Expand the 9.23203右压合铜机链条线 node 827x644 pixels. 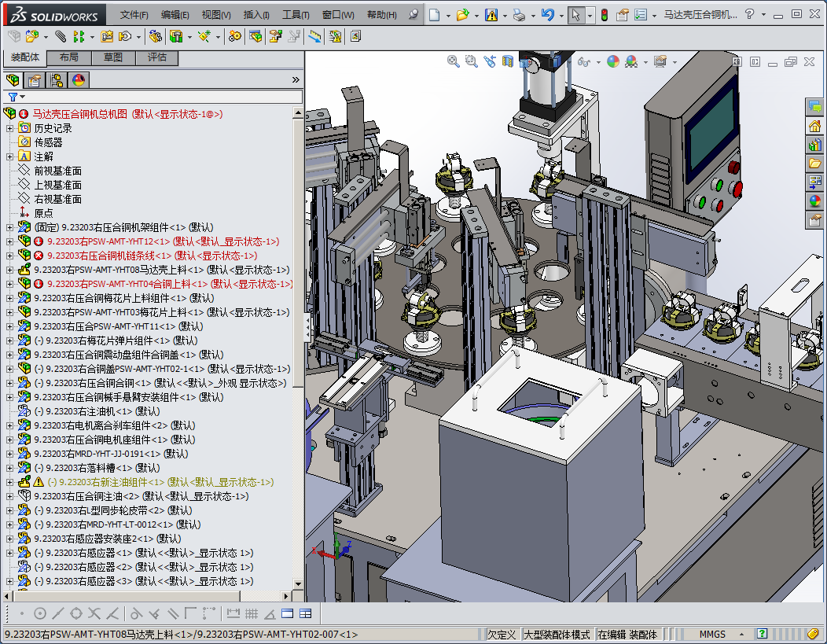coord(9,256)
